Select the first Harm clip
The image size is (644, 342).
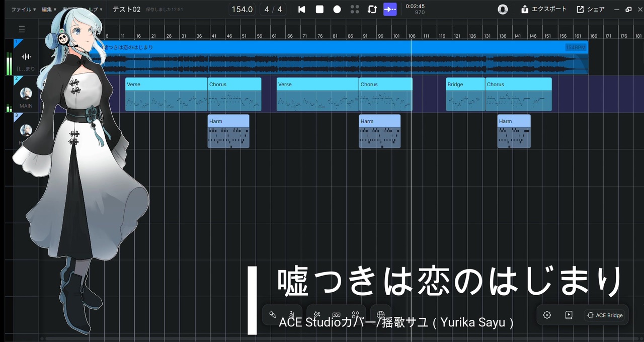228,131
